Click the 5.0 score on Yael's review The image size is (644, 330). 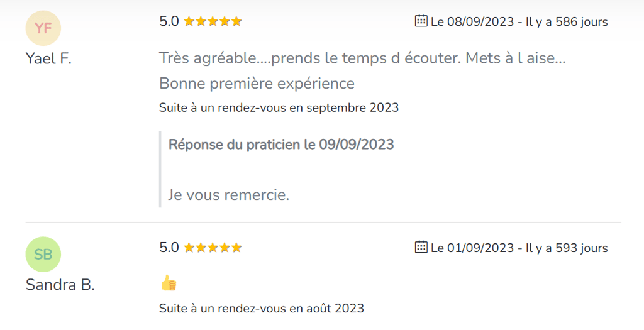pos(169,21)
